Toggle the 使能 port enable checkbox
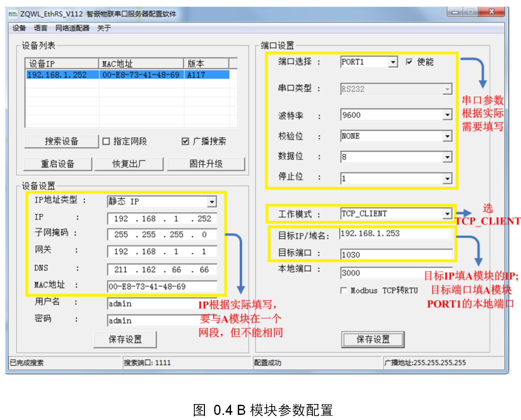 coord(409,62)
